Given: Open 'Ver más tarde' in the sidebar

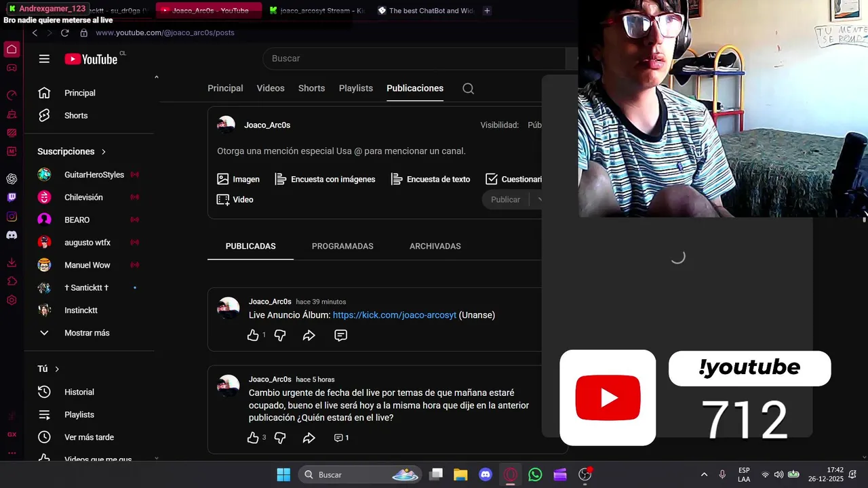Looking at the screenshot, I should tap(90, 437).
